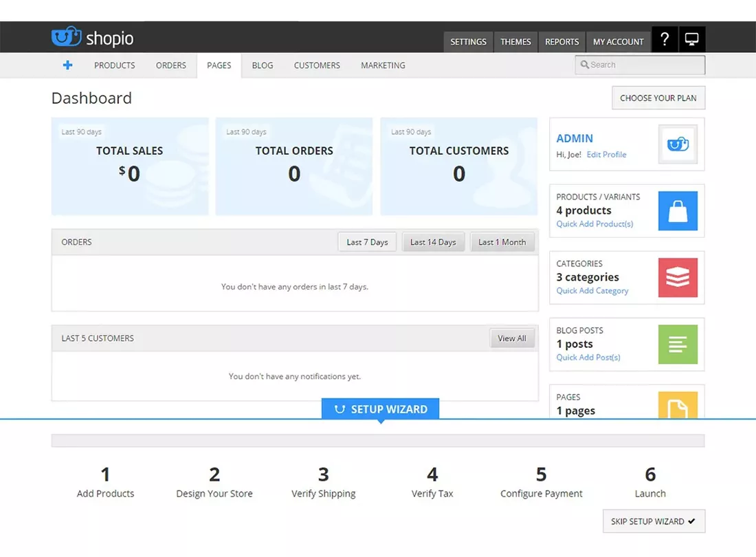Go to the Orders tab
The height and width of the screenshot is (557, 756).
pos(170,65)
